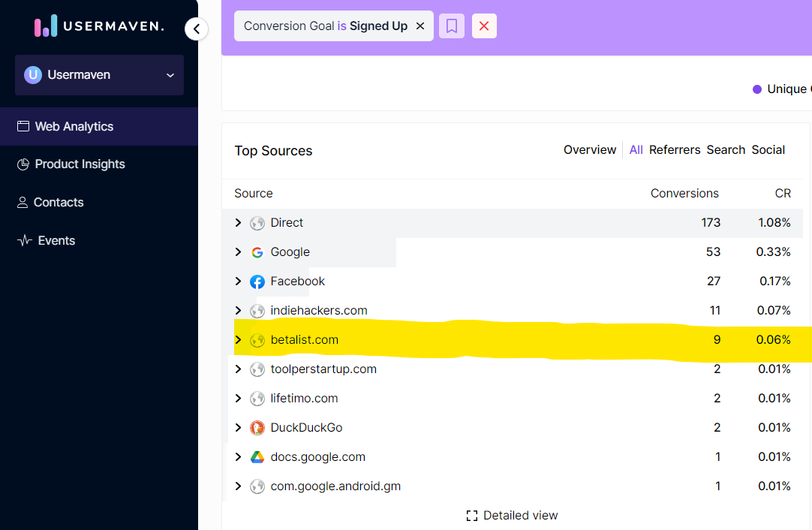Viewport: 812px width, 530px height.
Task: Click the Top Sources heading
Action: pyautogui.click(x=273, y=151)
